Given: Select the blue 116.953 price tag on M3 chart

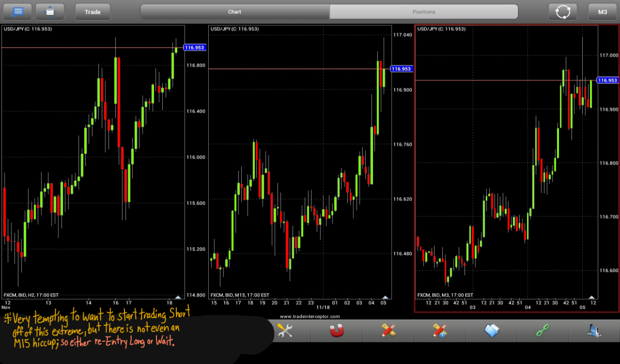Looking at the screenshot, I should tap(608, 80).
